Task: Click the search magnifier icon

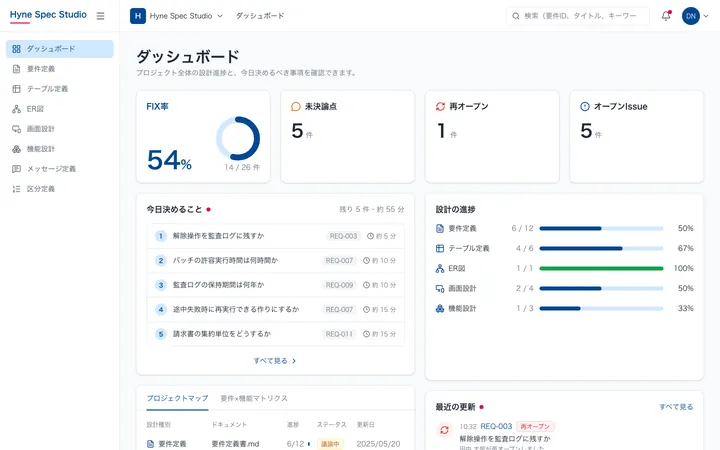Action: pos(516,16)
